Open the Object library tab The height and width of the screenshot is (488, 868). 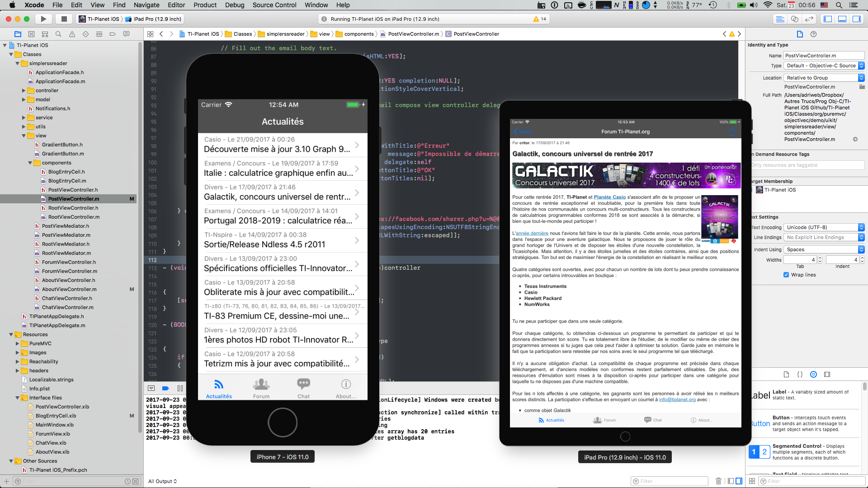click(x=813, y=374)
